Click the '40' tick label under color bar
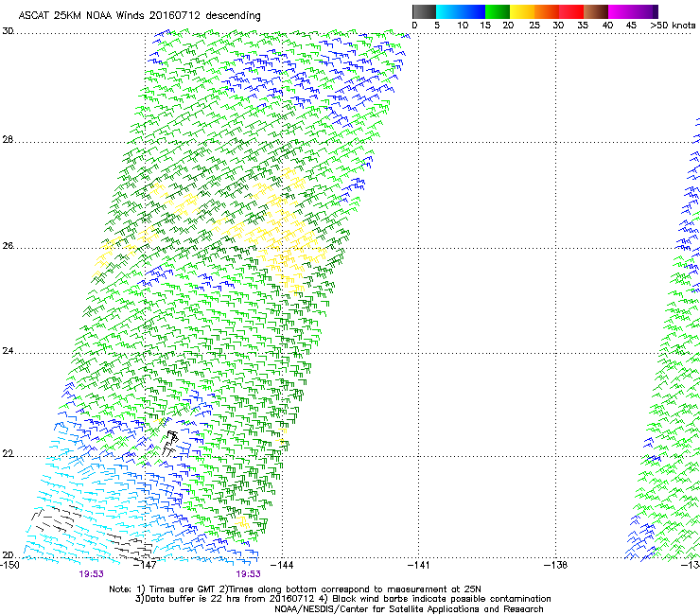 click(607, 26)
